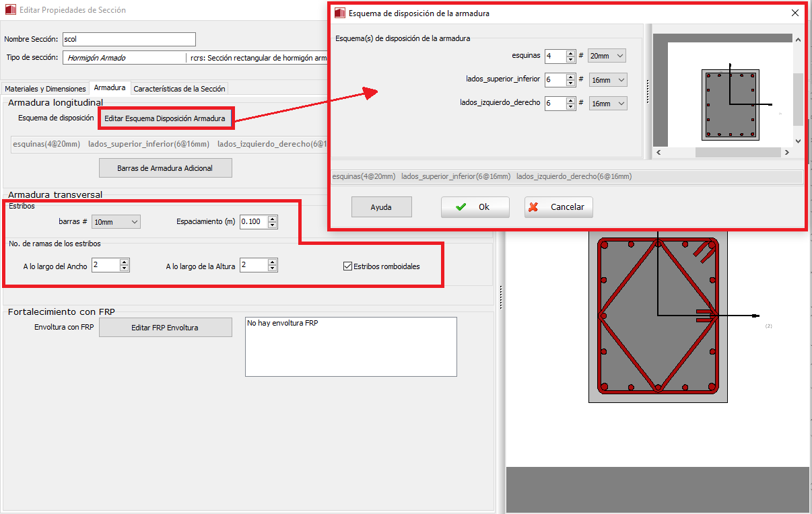Toggle the Estribos romboidales checkbox
Screen dimensions: 812x514
348,266
